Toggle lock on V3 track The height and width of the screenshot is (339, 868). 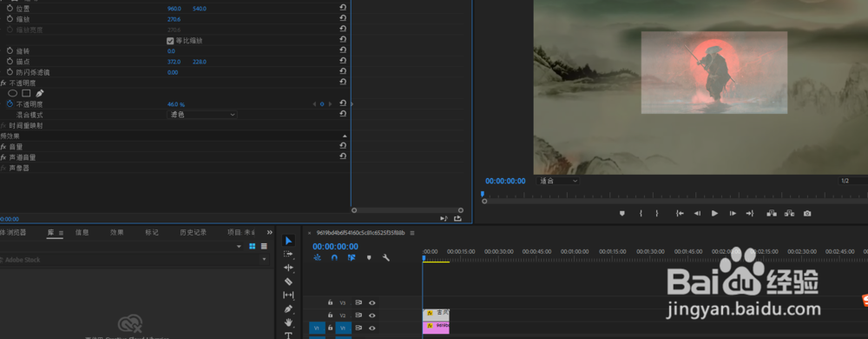click(x=330, y=302)
